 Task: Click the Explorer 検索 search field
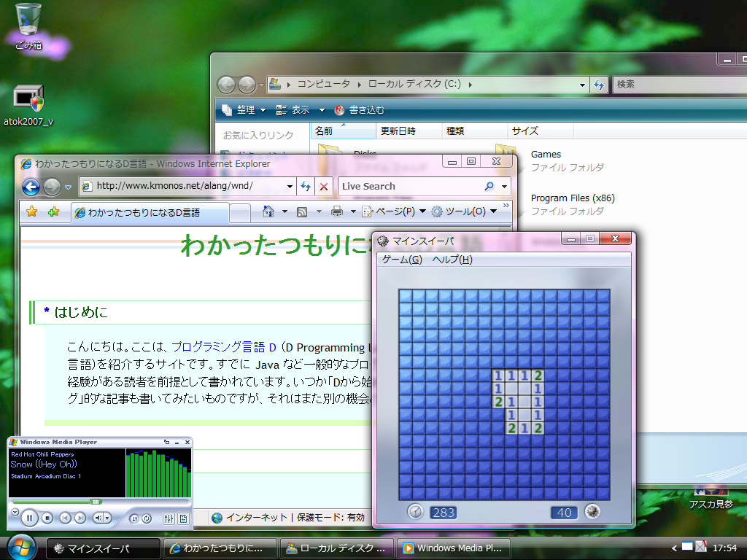681,85
